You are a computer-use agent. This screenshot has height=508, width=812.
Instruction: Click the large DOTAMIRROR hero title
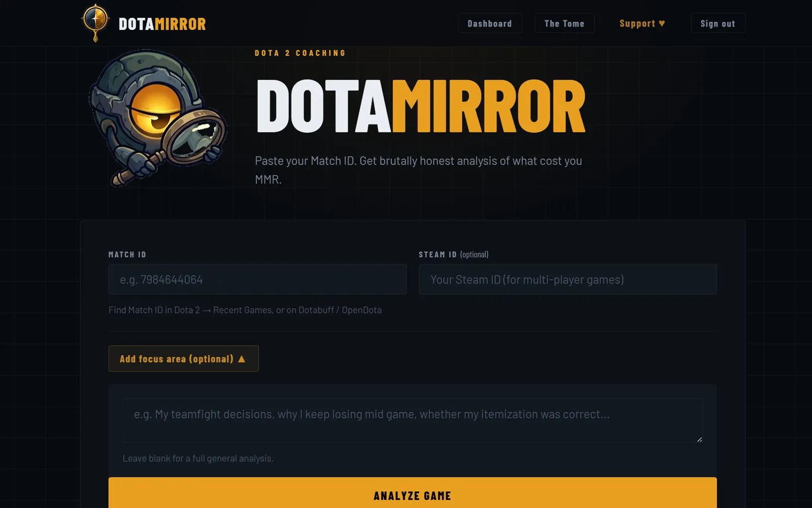click(x=421, y=106)
